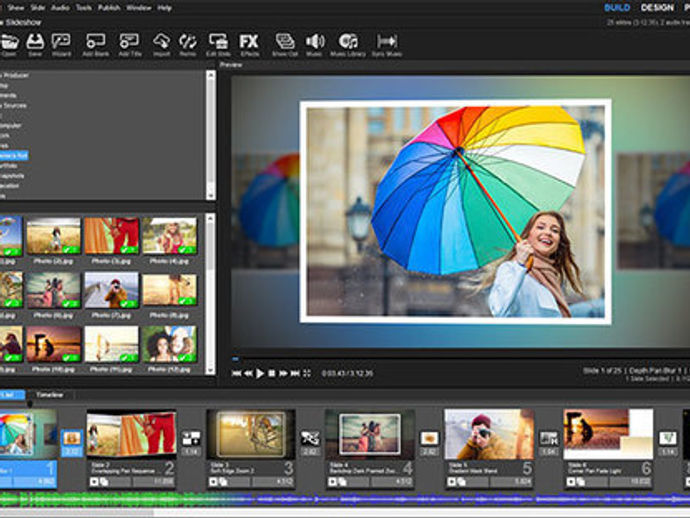
Task: Switch to the DESIGN workspace
Action: (657, 7)
